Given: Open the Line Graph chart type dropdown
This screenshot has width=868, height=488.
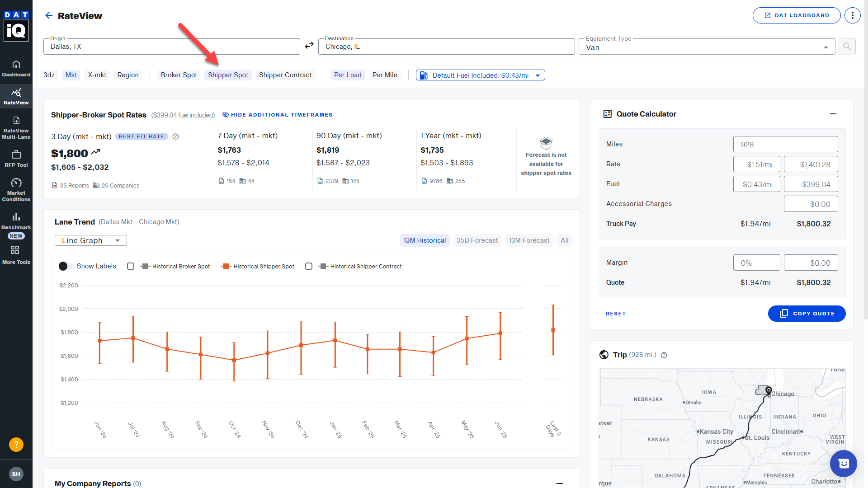Looking at the screenshot, I should 90,240.
